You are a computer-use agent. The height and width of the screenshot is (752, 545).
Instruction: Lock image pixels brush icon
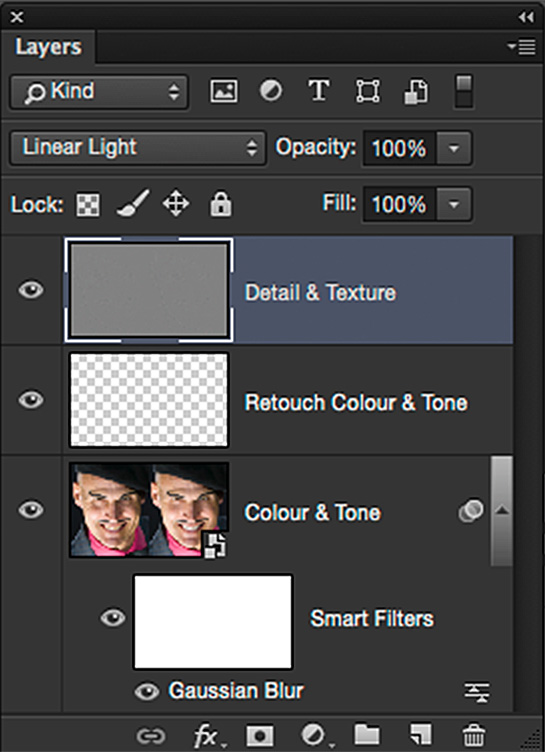click(133, 203)
